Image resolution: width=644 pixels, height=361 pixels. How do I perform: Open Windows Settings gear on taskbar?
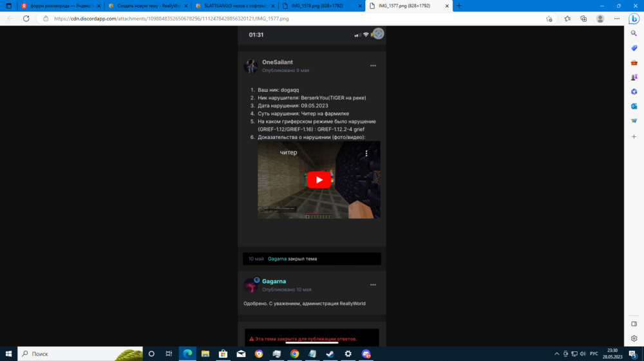(x=348, y=354)
